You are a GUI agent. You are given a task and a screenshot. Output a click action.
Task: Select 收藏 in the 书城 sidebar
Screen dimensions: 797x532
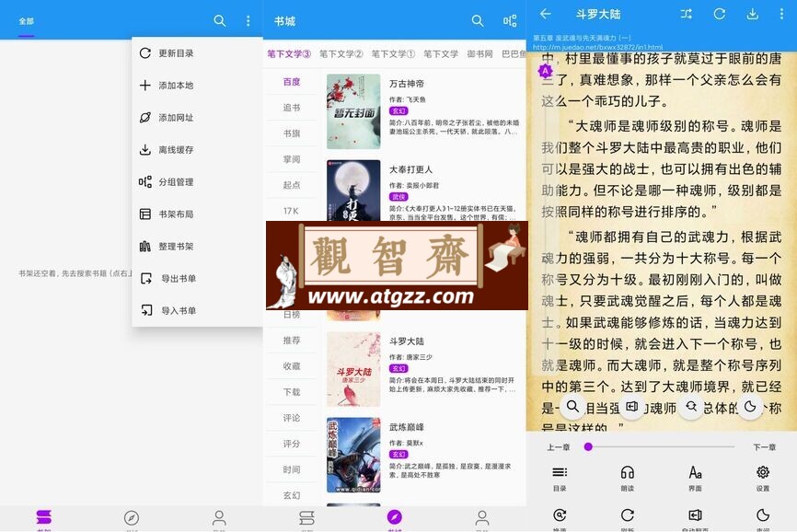pyautogui.click(x=292, y=366)
